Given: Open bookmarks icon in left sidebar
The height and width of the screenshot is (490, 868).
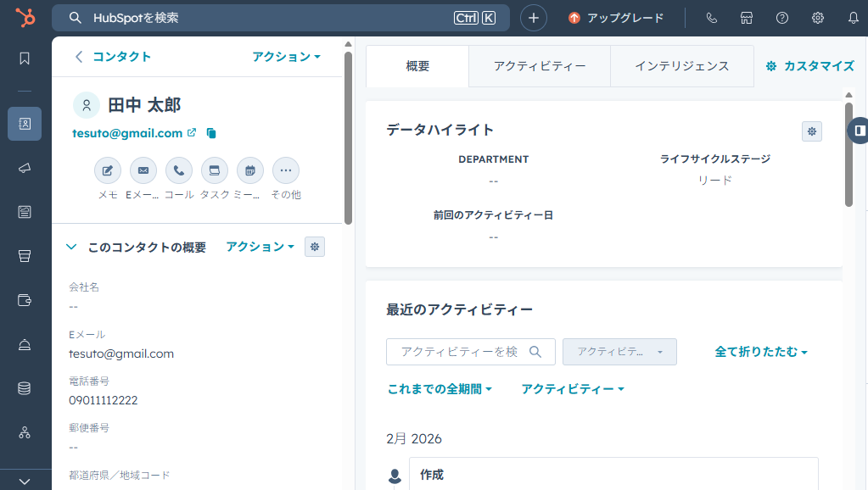Looking at the screenshot, I should coord(25,58).
